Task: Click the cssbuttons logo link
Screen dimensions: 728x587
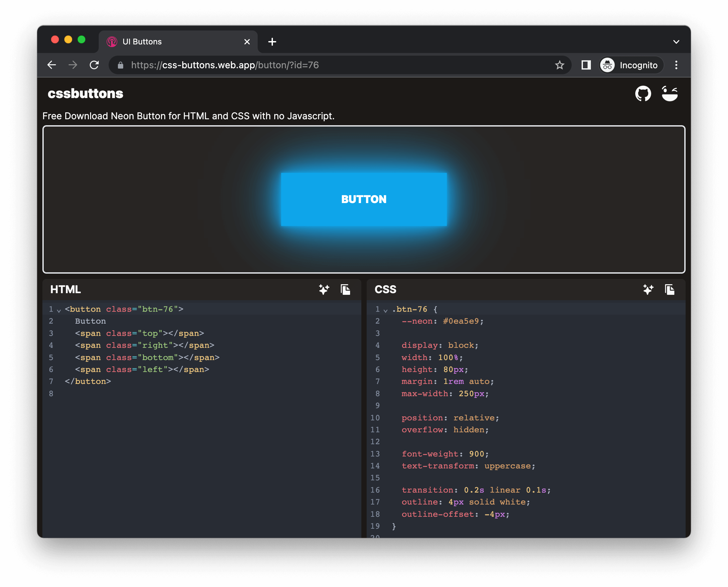Action: (85, 94)
